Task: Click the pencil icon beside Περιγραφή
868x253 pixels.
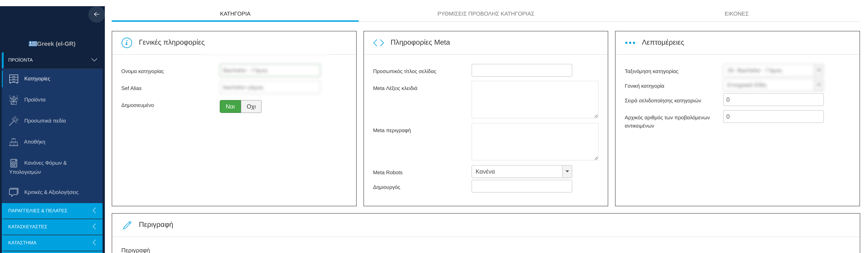Action: pos(127,225)
